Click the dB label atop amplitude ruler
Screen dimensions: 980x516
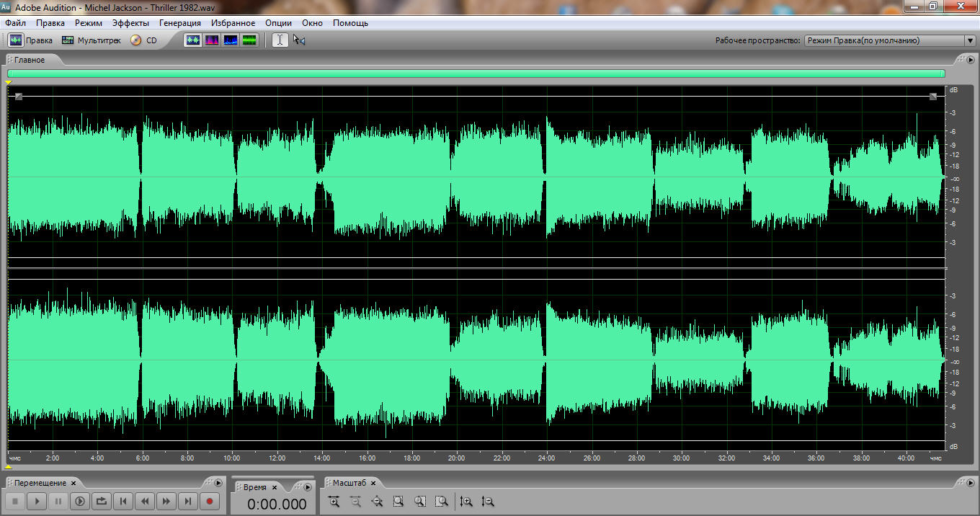[x=953, y=90]
